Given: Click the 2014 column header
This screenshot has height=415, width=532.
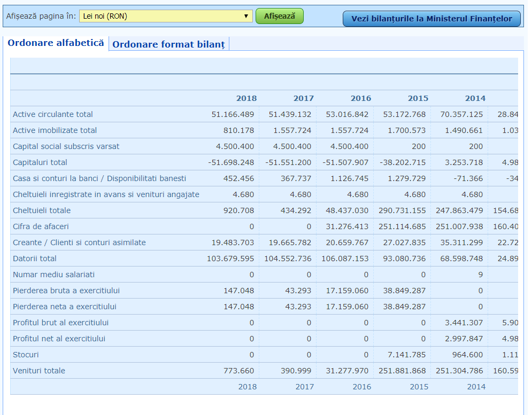Looking at the screenshot, I should tap(475, 98).
